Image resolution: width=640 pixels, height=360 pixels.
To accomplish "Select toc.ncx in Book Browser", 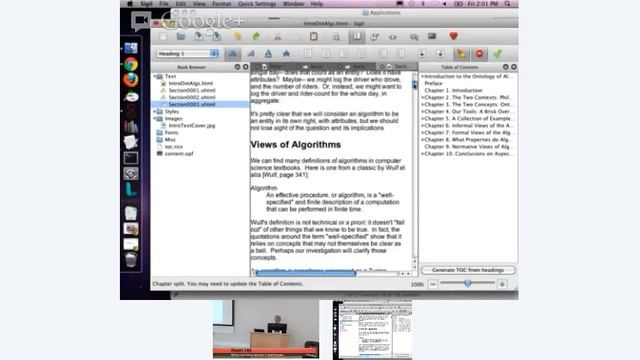I will pos(173,147).
